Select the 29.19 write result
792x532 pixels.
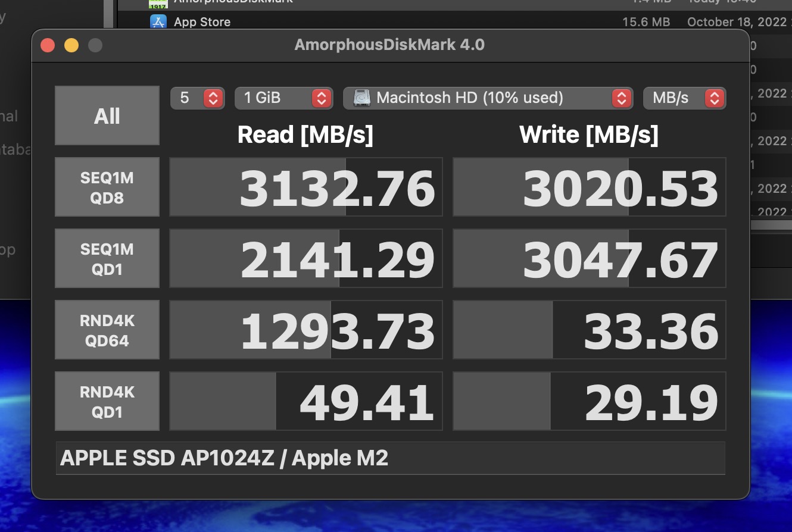point(590,401)
